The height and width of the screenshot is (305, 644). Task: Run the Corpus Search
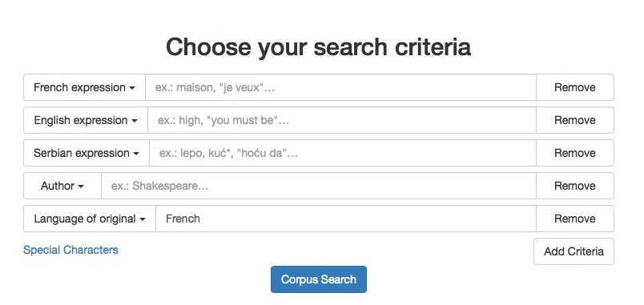[x=319, y=279]
